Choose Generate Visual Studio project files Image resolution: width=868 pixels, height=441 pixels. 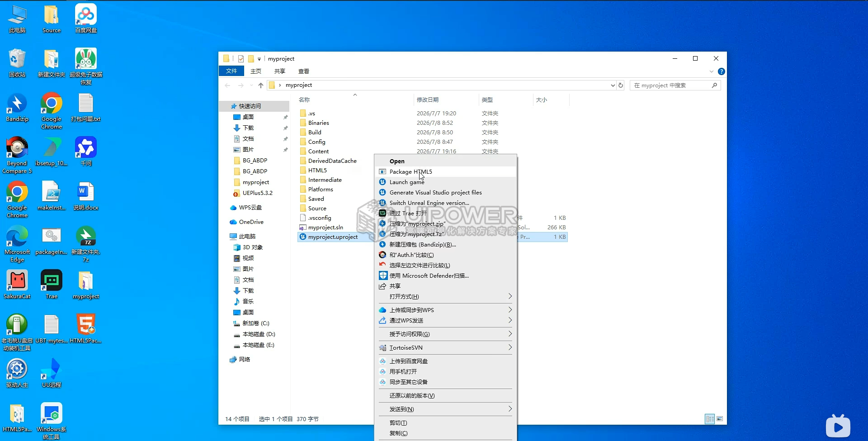pos(446,192)
